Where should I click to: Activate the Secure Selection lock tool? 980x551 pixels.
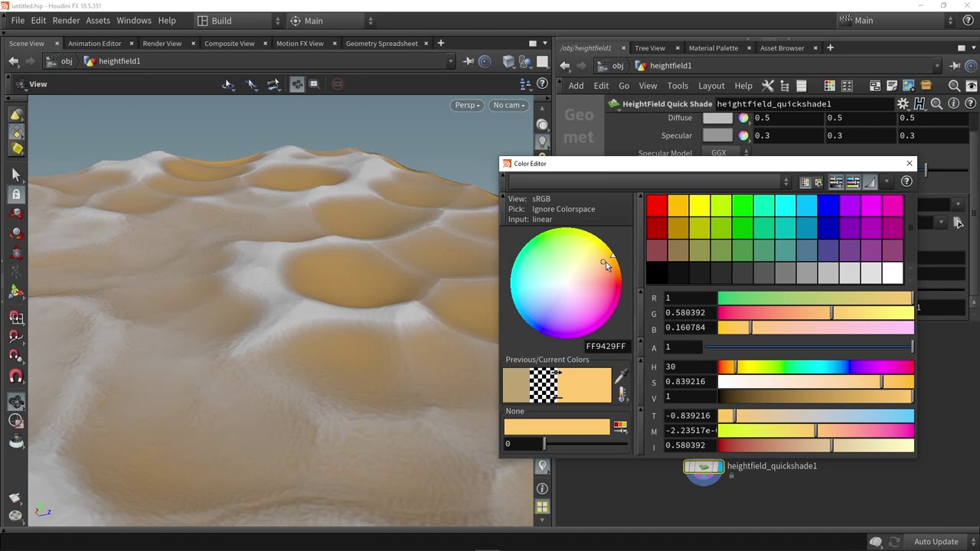(16, 194)
